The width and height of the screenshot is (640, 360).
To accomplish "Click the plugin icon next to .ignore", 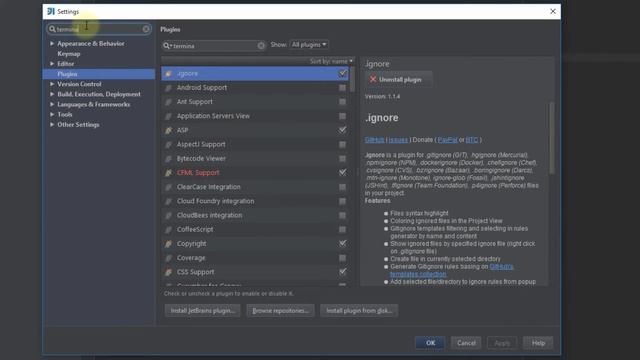I will coord(169,74).
